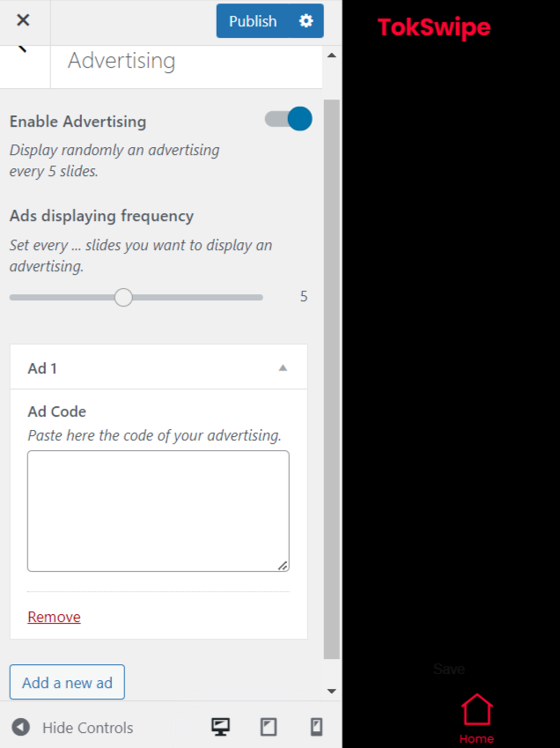Click the TokSwipe logo in preview

[x=434, y=27]
